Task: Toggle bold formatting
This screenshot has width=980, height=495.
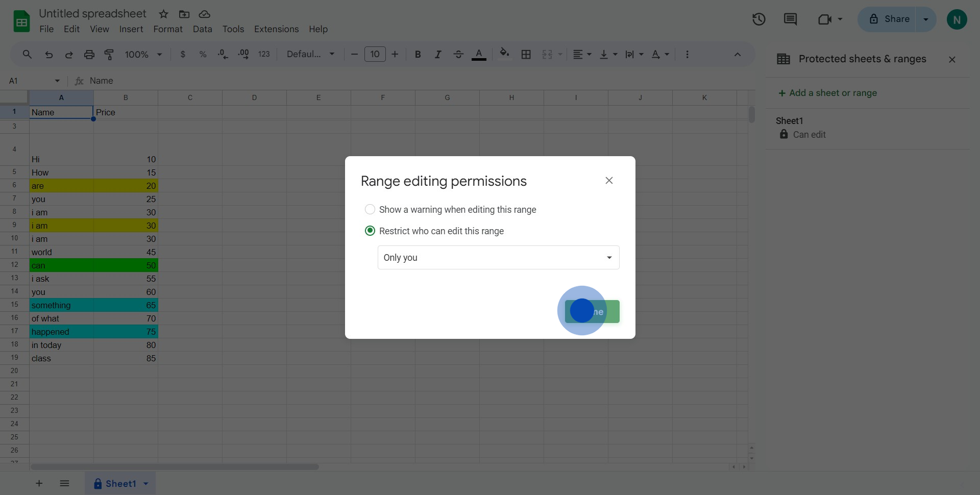Action: click(418, 54)
